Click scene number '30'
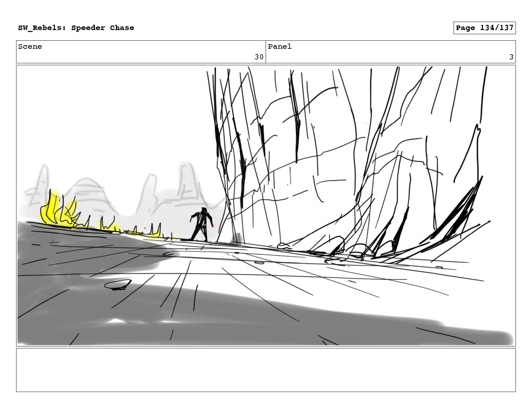Screen dimensions: 532x412 pos(259,57)
